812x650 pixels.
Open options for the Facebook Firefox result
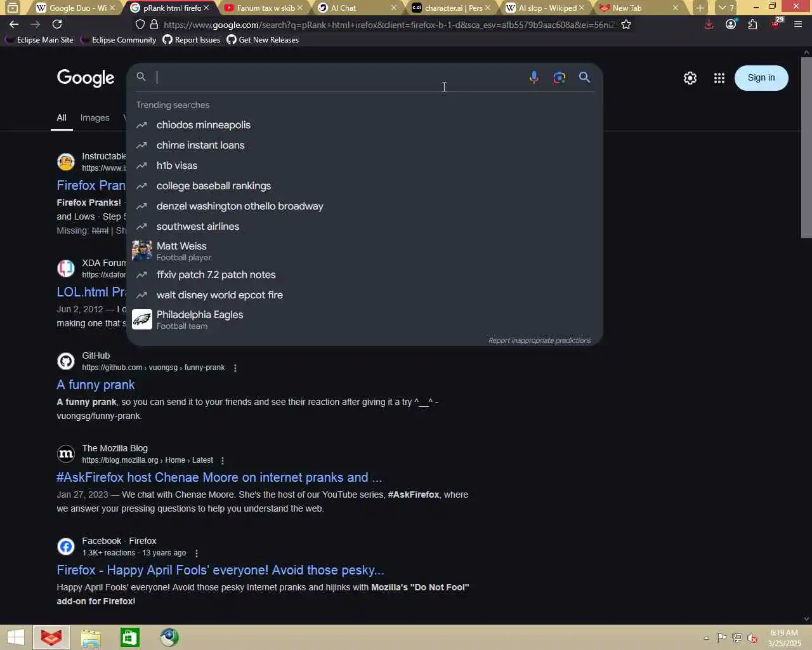(197, 554)
